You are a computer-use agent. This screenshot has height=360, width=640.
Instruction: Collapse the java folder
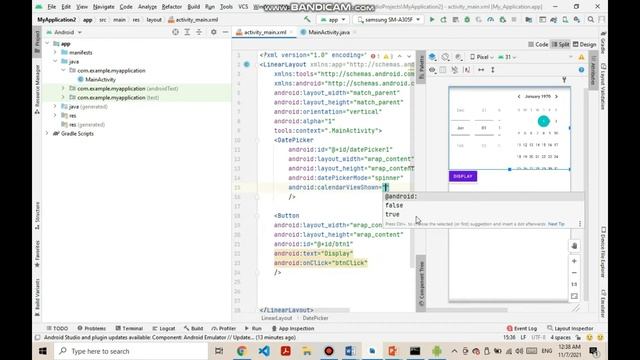coord(55,61)
